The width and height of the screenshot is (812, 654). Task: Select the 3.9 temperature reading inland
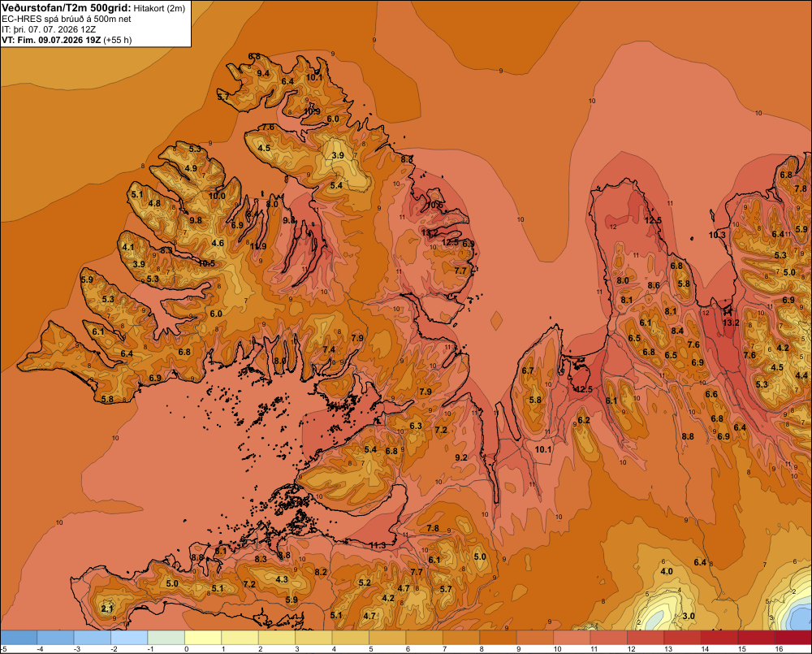[338, 155]
